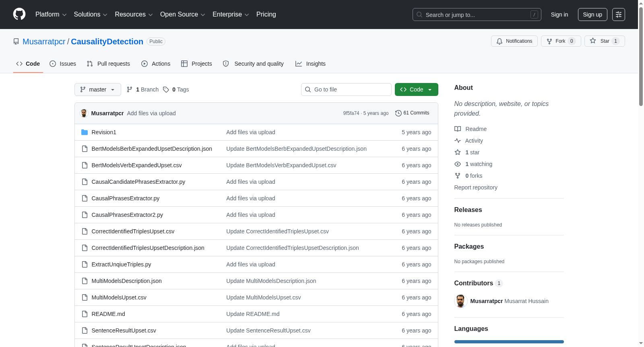The height and width of the screenshot is (347, 644).
Task: Expand the Open Source menu
Action: click(x=183, y=15)
